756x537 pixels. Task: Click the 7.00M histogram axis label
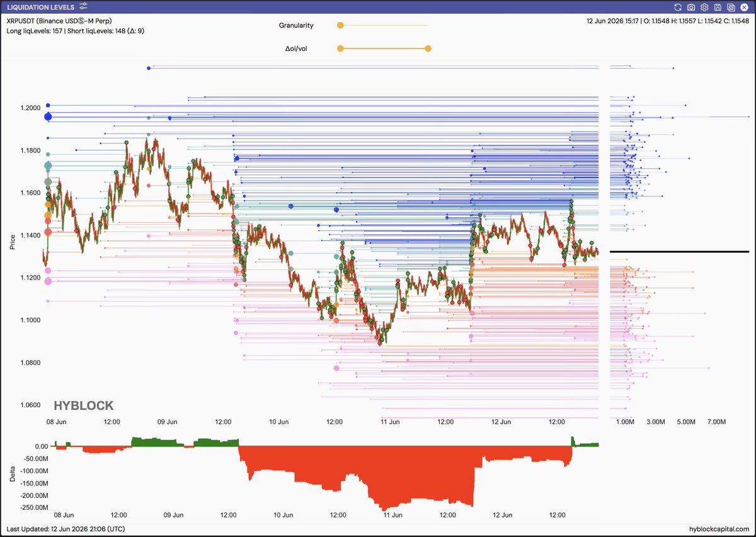point(716,422)
